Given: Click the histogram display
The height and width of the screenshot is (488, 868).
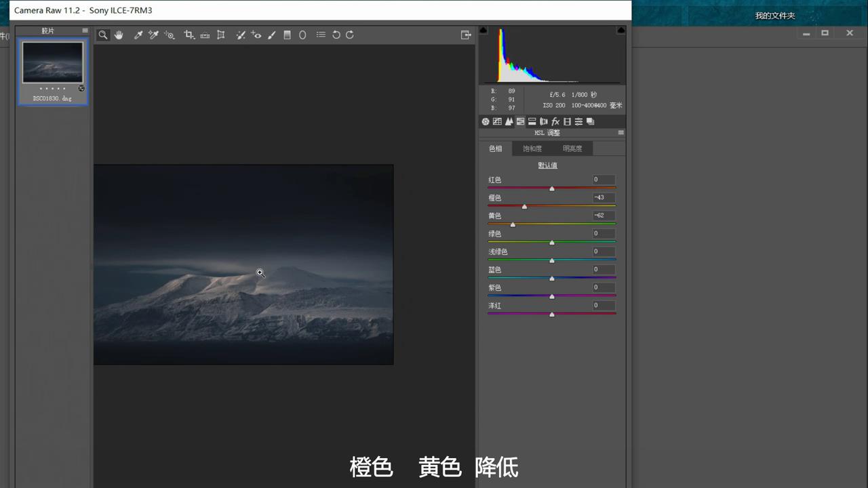Looking at the screenshot, I should tap(553, 56).
